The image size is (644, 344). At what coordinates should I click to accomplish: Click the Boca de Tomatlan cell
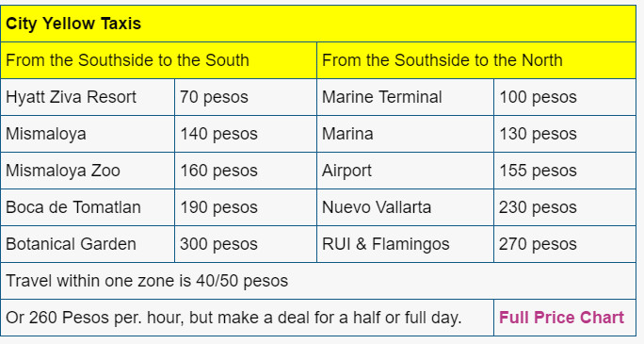pyautogui.click(x=88, y=207)
